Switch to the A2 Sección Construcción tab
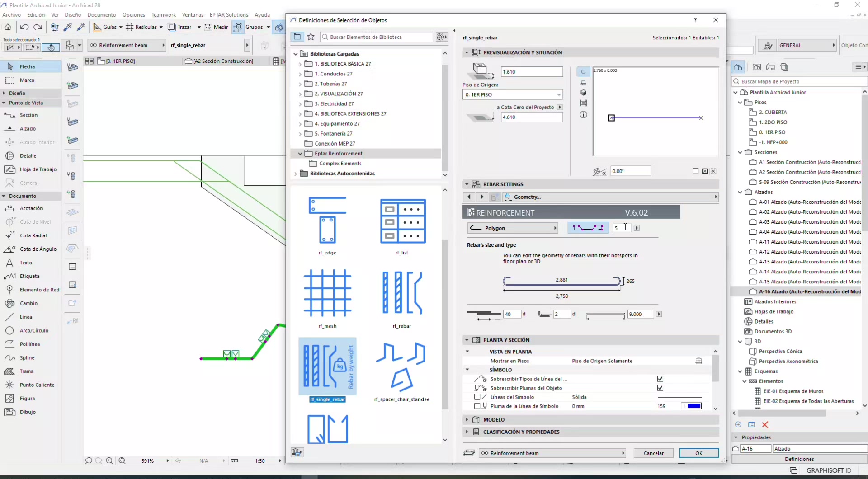868x479 pixels. (223, 61)
